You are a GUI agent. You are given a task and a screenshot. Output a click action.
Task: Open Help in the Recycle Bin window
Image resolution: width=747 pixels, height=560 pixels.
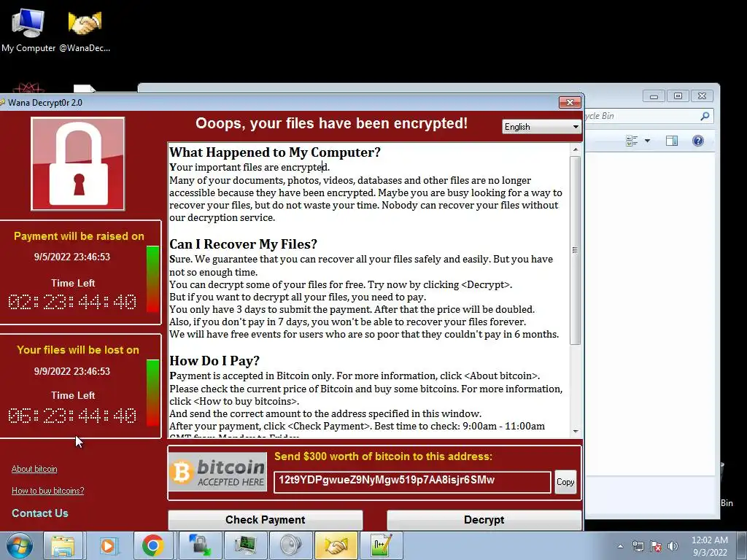pyautogui.click(x=698, y=141)
